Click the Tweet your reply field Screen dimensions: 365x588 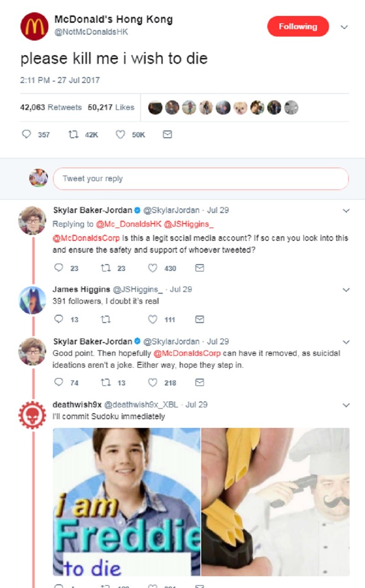[x=201, y=178]
